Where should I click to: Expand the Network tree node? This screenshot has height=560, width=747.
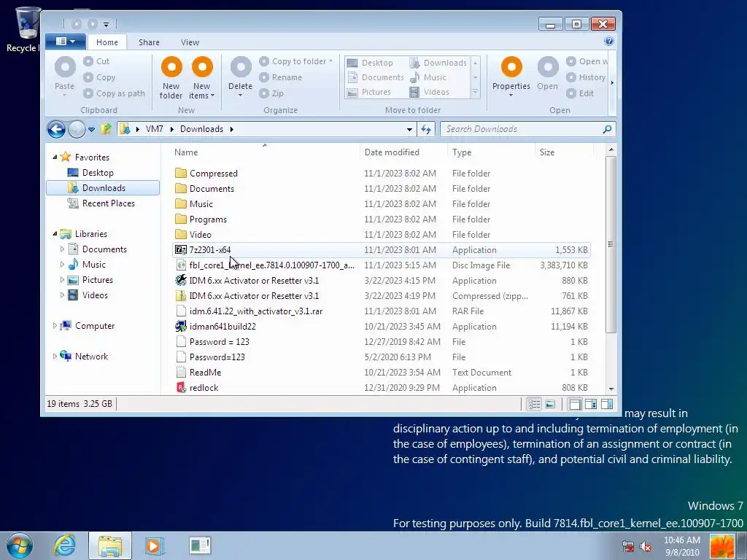pos(55,356)
